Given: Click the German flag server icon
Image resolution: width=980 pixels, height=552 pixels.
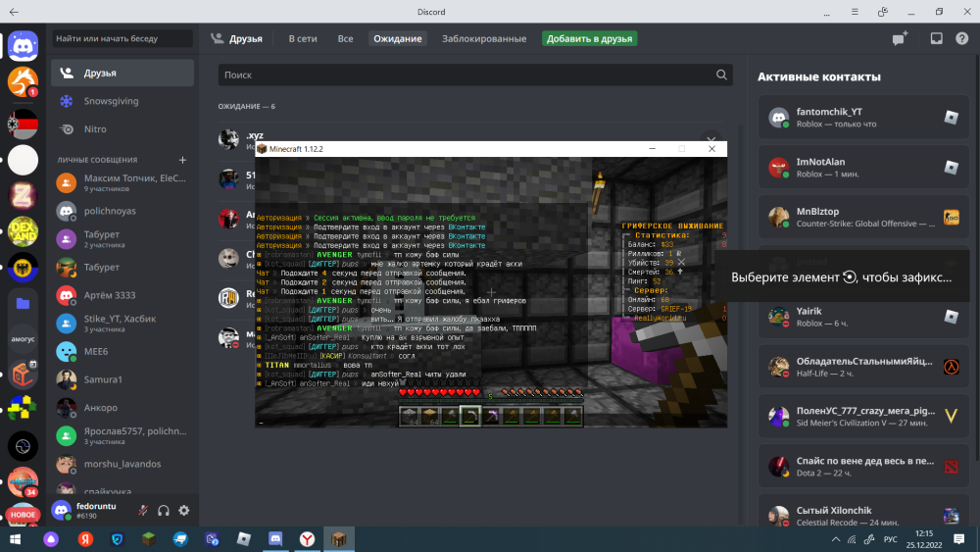Looking at the screenshot, I should pos(24,124).
